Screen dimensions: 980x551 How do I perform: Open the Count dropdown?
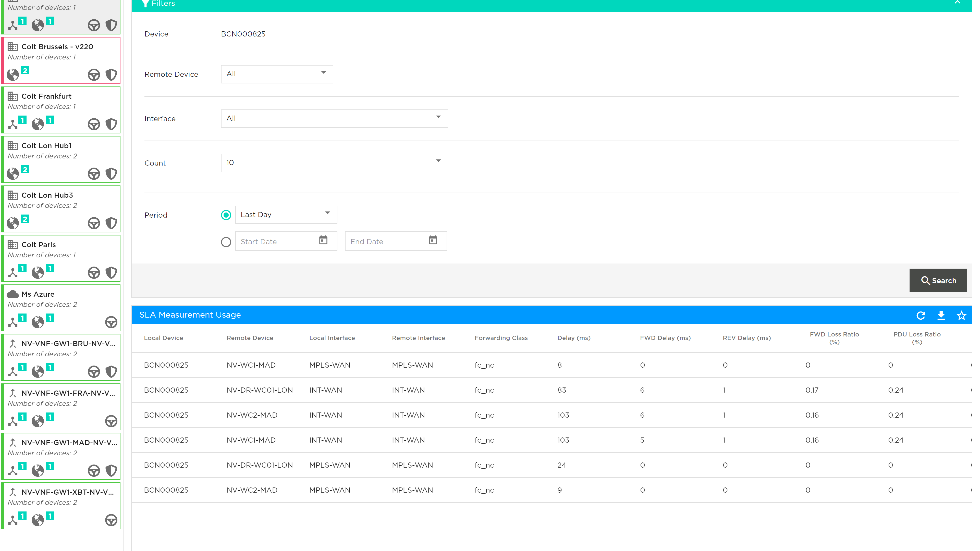pyautogui.click(x=334, y=163)
